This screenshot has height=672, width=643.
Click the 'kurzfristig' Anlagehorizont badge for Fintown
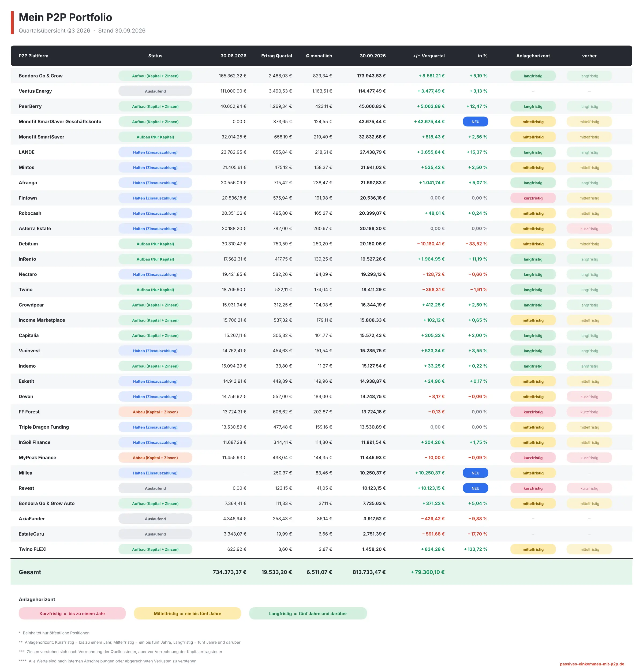click(533, 198)
